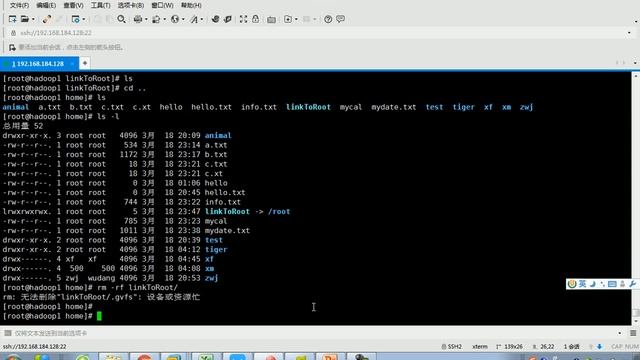This screenshot has height=360, width=640.
Task: Click the xterm status bar entry
Action: pyautogui.click(x=480, y=347)
